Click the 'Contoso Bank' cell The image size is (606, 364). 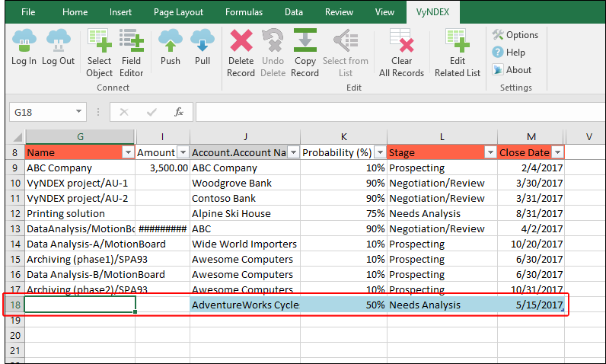click(245, 199)
